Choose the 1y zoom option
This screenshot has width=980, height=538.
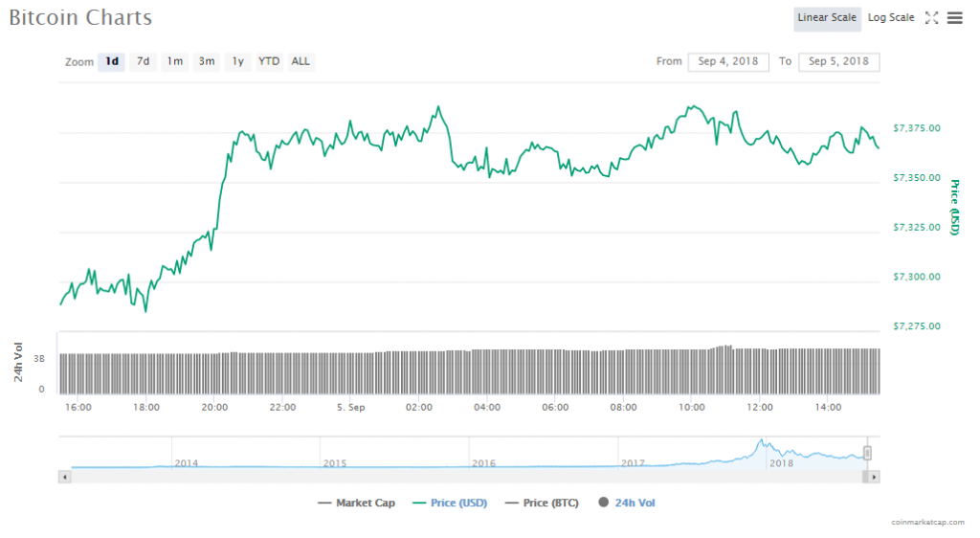[x=237, y=61]
